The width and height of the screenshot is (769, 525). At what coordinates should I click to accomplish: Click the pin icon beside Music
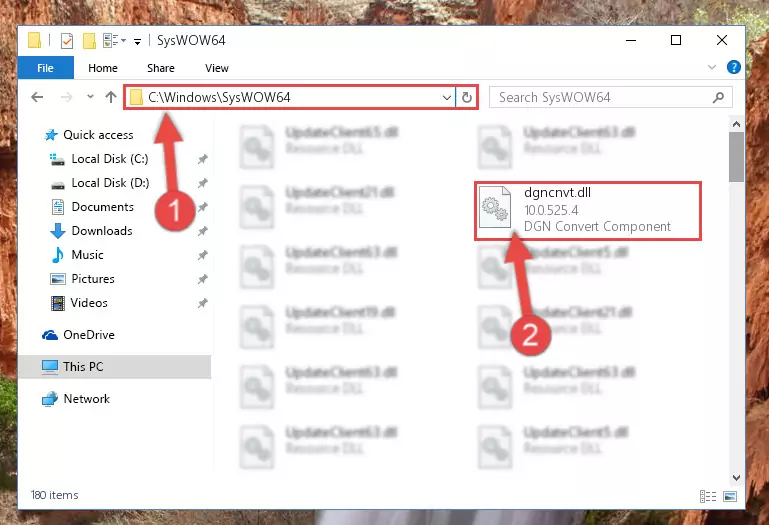click(x=202, y=255)
